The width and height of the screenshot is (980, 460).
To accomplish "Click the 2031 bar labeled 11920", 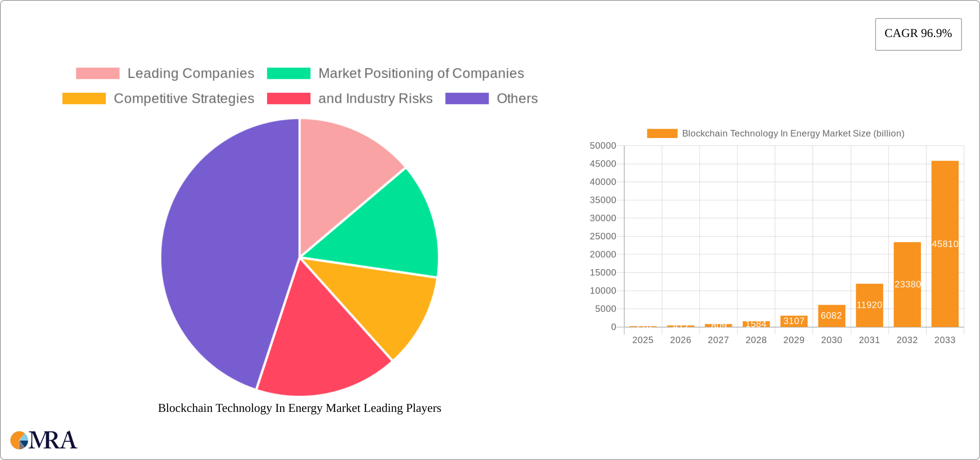I will click(x=869, y=305).
